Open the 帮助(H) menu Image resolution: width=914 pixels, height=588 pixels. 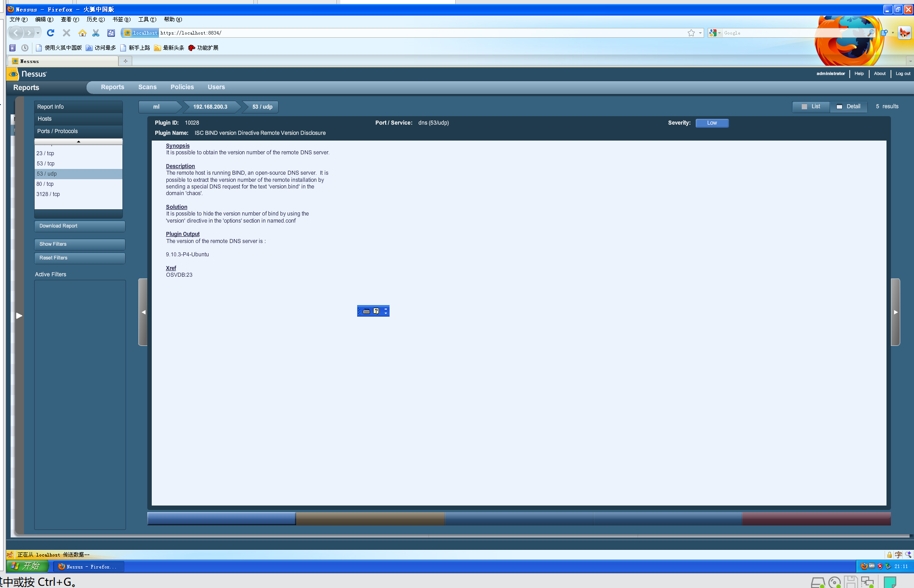[173, 20]
